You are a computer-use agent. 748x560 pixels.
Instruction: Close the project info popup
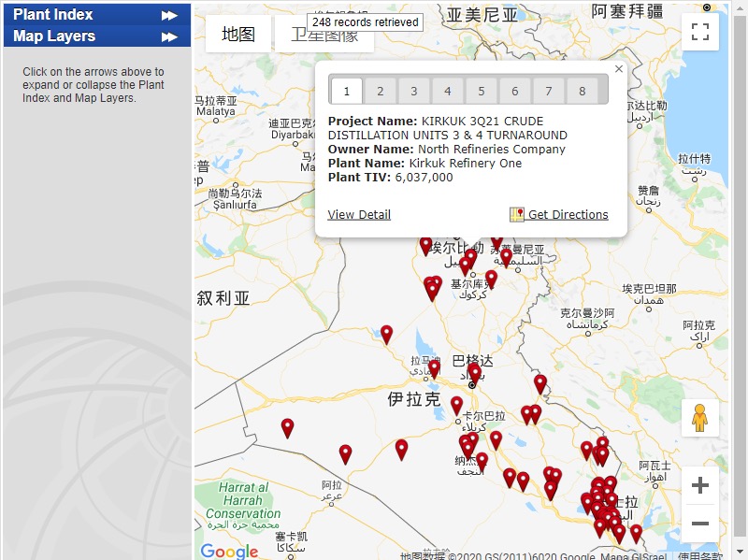coord(618,69)
